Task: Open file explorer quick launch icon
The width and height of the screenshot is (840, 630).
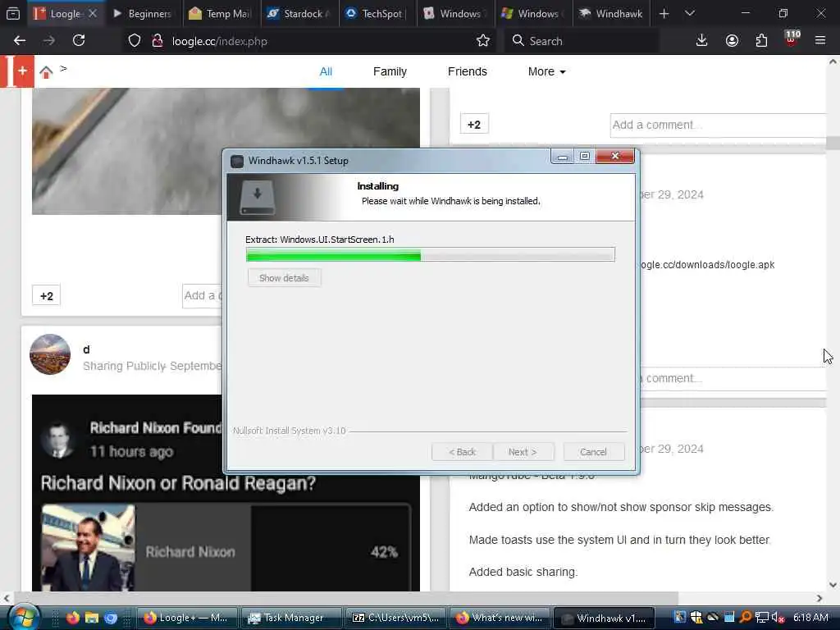Action: pos(92,618)
